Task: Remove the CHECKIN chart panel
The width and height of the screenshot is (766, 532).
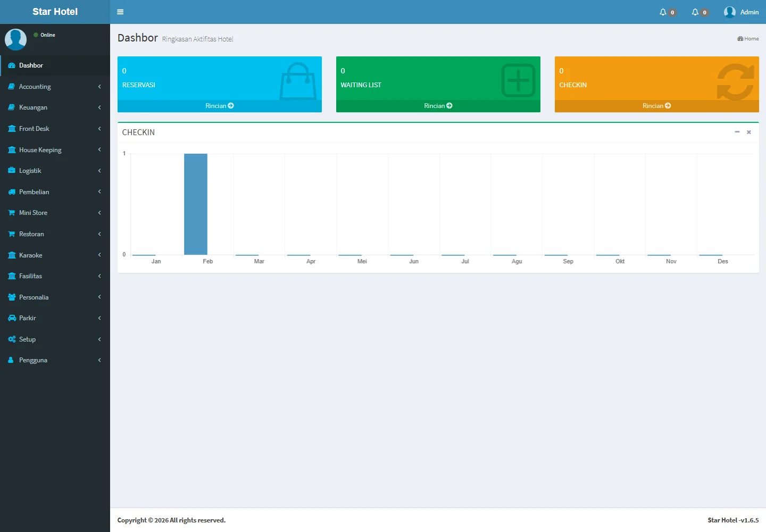Action: [x=748, y=132]
